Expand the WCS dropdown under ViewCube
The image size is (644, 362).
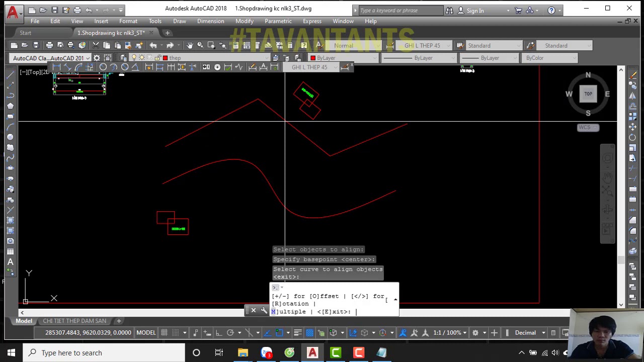(x=588, y=127)
